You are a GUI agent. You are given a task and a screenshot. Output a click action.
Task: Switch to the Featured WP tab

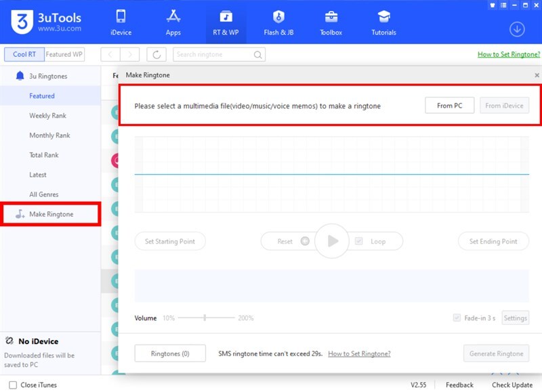coord(64,54)
